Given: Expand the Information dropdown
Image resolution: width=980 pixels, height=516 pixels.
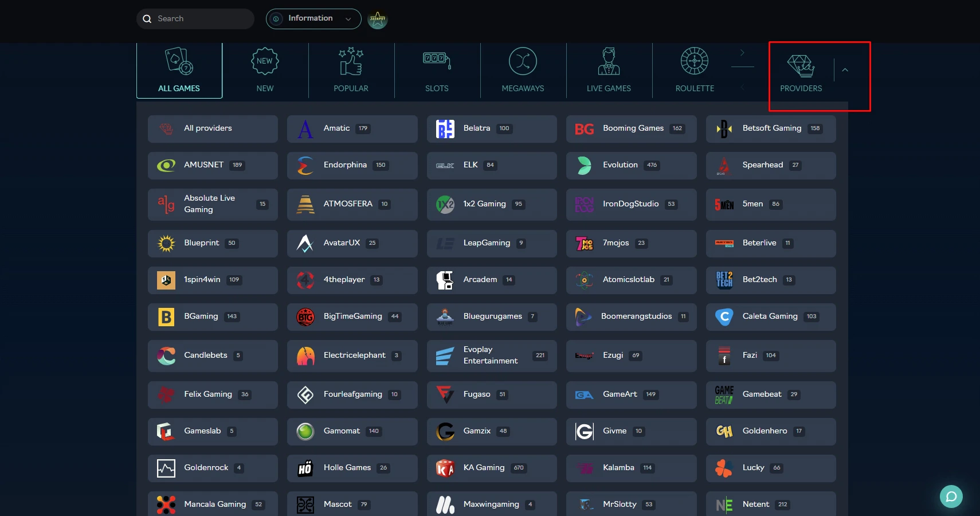Looking at the screenshot, I should click(x=313, y=19).
